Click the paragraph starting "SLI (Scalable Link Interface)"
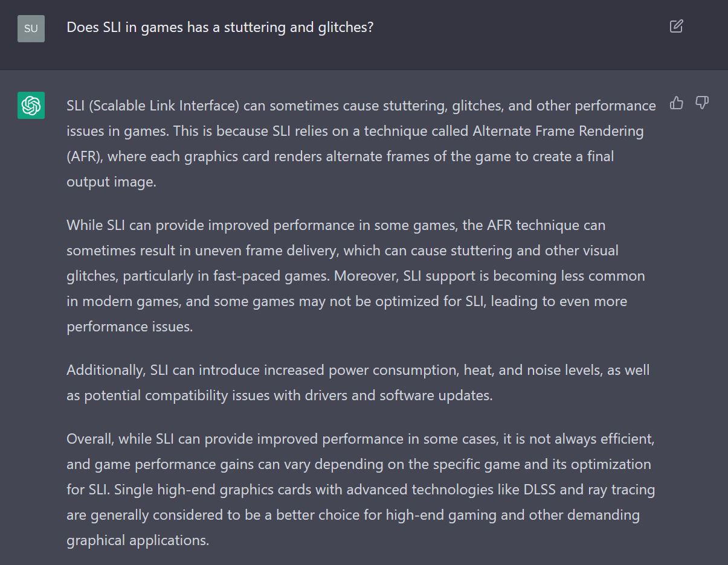Screen dimensions: 728x565 [361, 144]
